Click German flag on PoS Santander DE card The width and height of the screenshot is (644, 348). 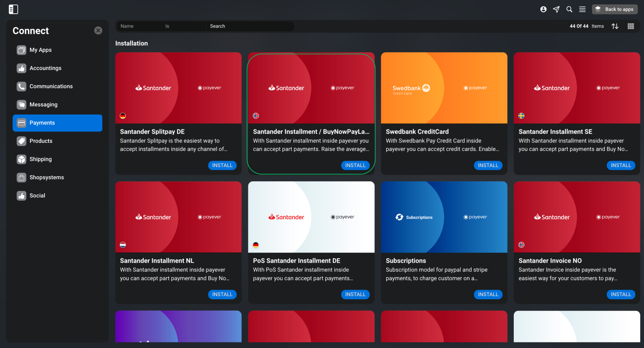256,245
